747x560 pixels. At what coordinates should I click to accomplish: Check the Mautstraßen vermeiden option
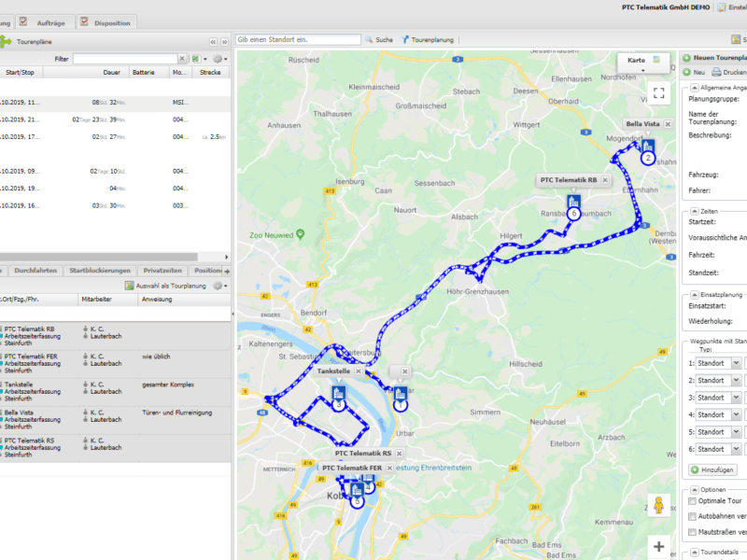(693, 532)
